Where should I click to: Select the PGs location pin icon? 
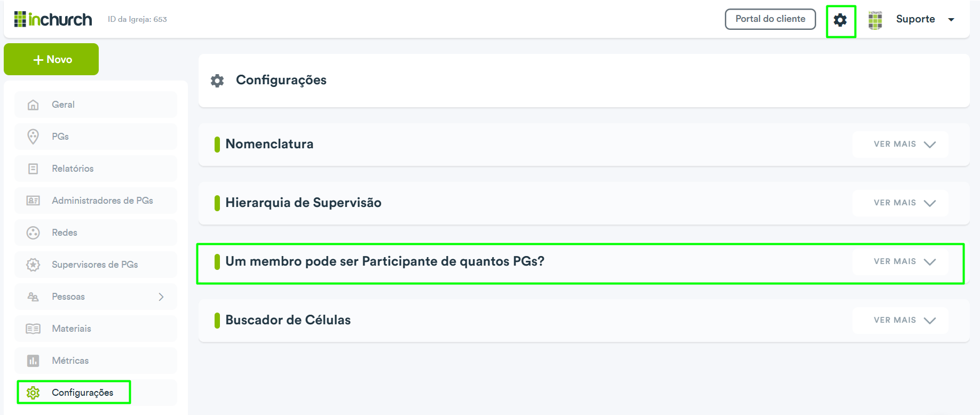click(33, 137)
